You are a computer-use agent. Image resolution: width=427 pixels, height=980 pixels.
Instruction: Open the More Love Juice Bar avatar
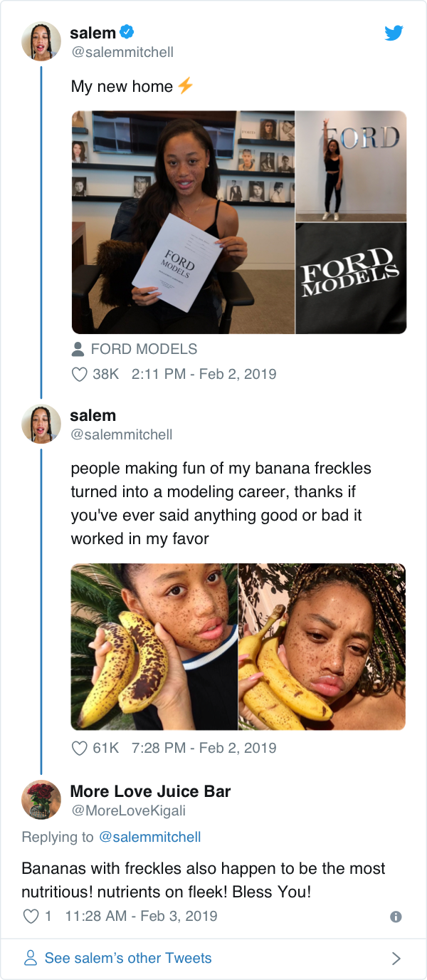click(x=41, y=800)
